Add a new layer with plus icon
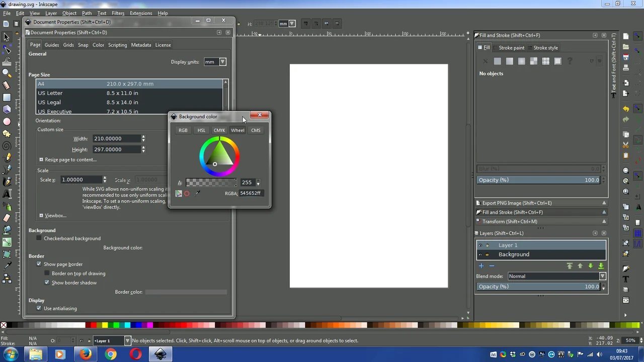Screen dimensions: 644x362 (481, 266)
